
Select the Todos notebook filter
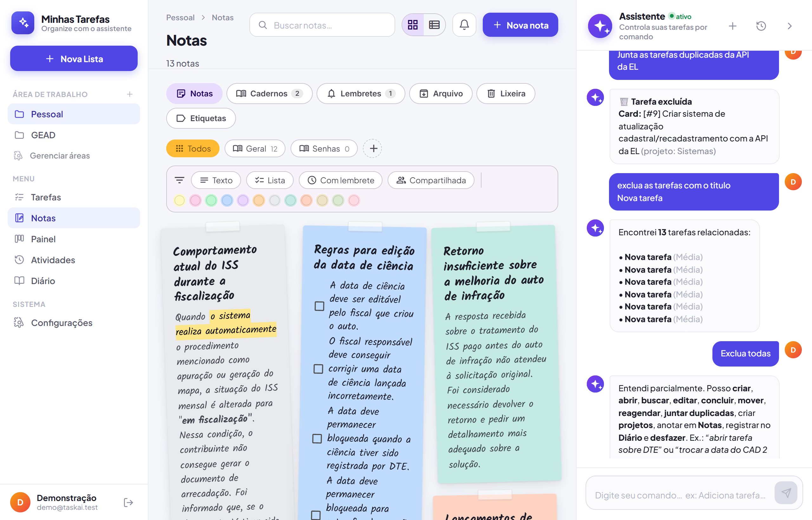coord(193,149)
